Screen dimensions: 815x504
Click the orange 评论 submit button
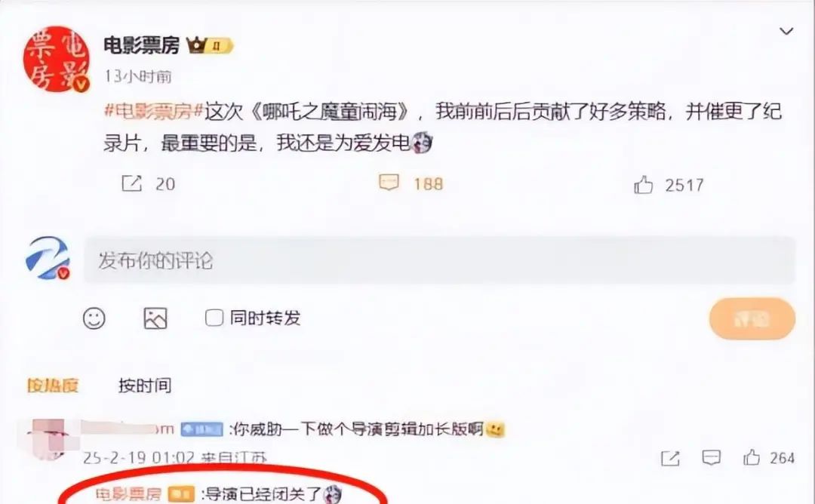(x=752, y=318)
